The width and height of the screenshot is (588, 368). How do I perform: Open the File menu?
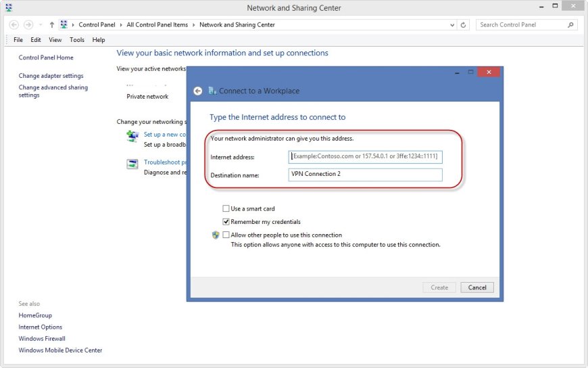pyautogui.click(x=18, y=40)
